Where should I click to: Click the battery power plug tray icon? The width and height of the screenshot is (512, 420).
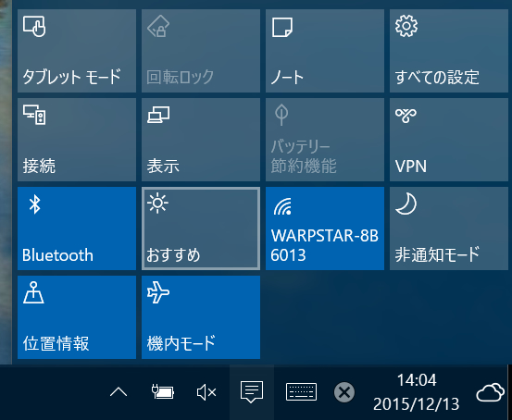pos(163,392)
